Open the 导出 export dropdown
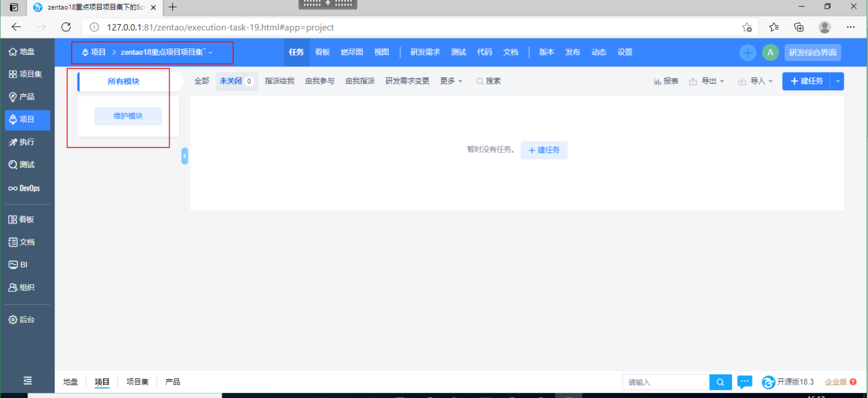The width and height of the screenshot is (868, 398). pyautogui.click(x=707, y=81)
